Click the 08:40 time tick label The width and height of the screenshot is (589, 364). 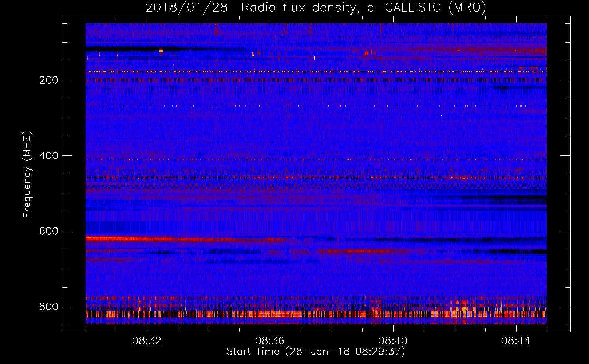coord(393,341)
